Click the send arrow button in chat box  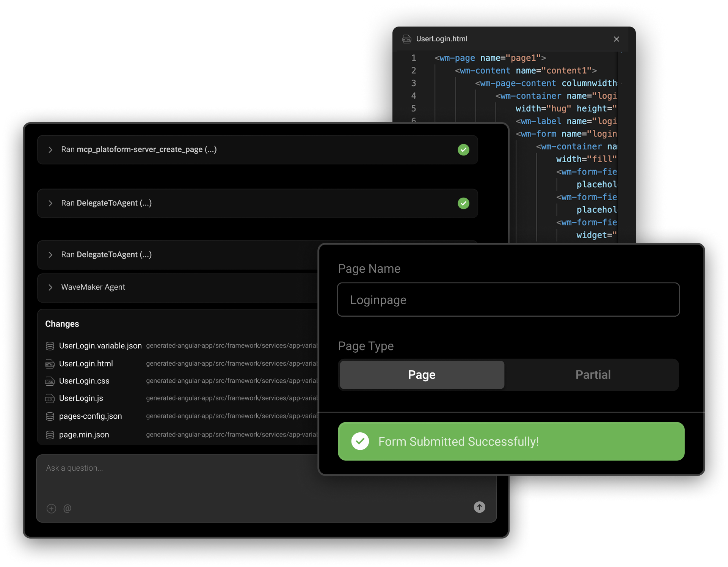480,507
